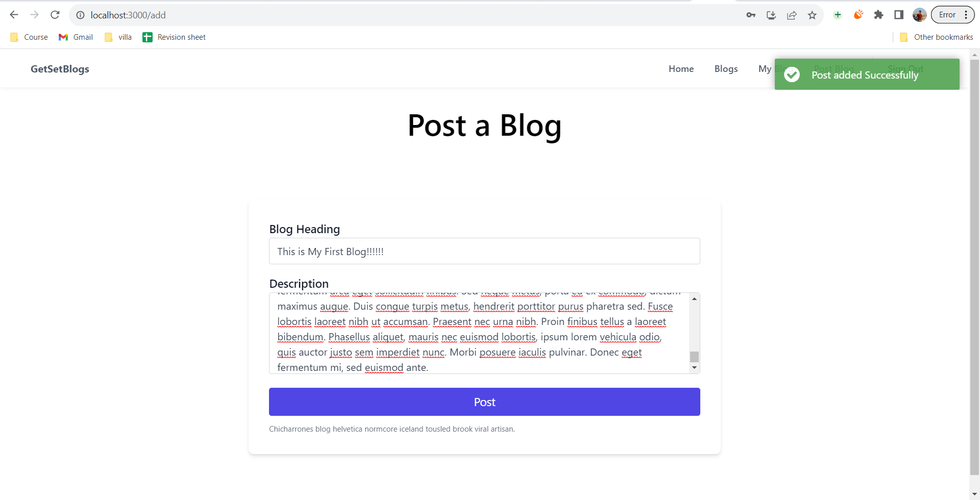Screen dimensions: 980x500
Task: Click the orange extension icon
Action: pos(858,15)
